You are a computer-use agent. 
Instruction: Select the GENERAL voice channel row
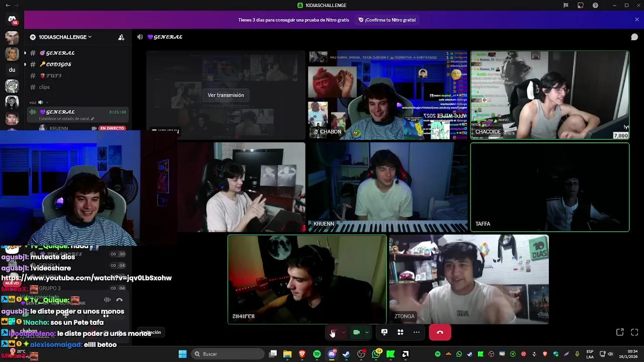click(x=78, y=115)
